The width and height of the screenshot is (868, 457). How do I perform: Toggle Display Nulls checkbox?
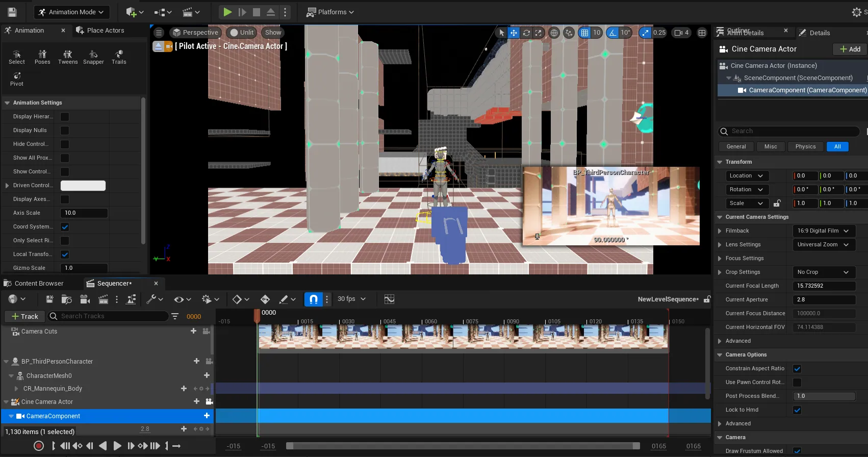[65, 131]
